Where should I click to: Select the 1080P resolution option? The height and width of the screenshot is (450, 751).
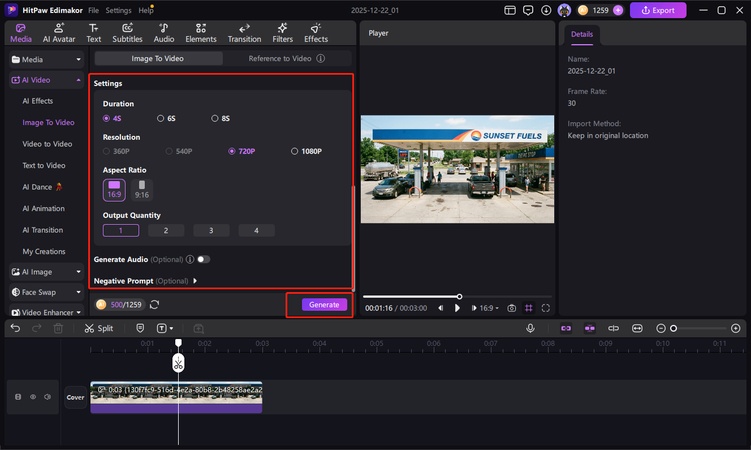click(x=307, y=151)
